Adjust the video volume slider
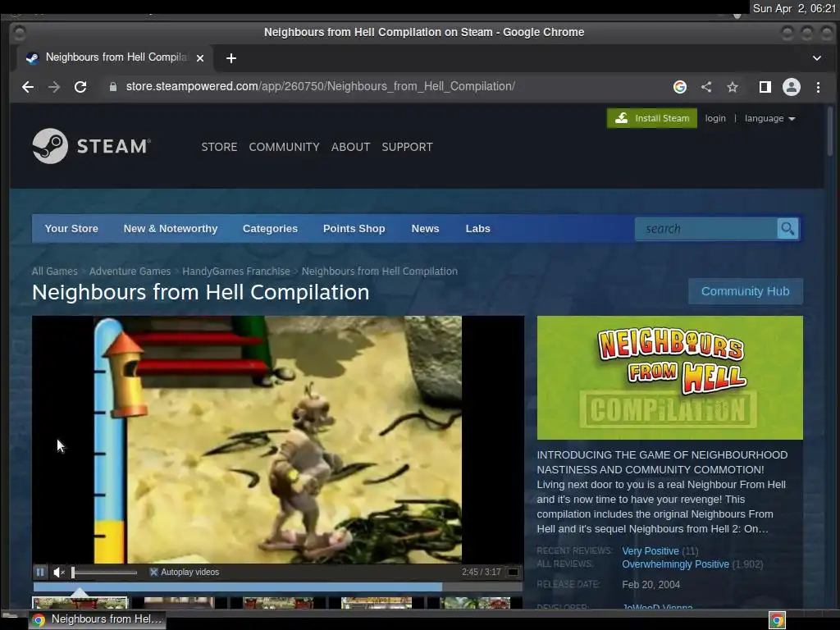The image size is (840, 630). (104, 572)
